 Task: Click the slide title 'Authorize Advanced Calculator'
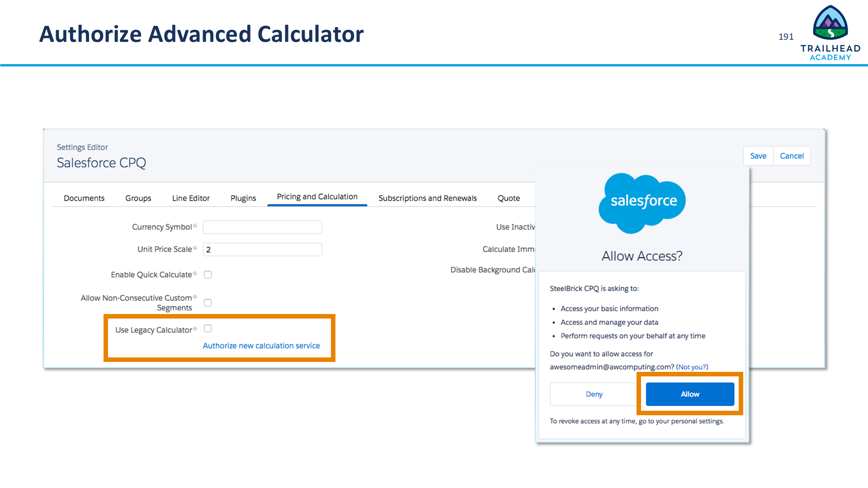click(x=202, y=34)
